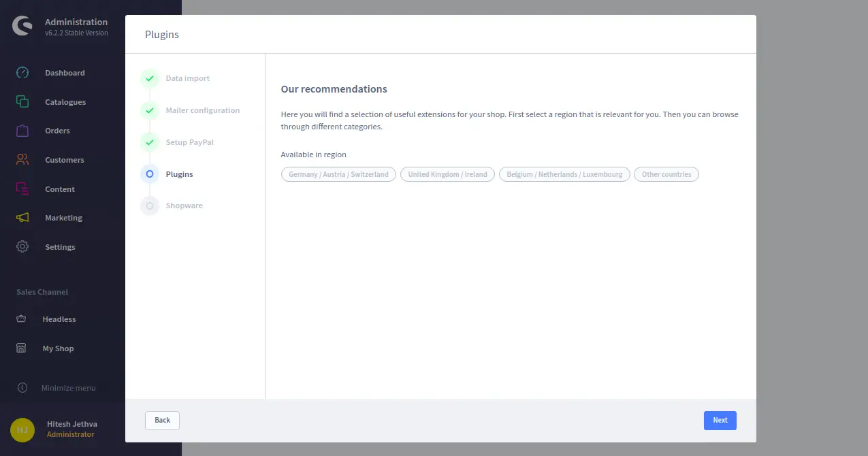Click the Customers people icon
The height and width of the screenshot is (456, 868).
coord(22,160)
